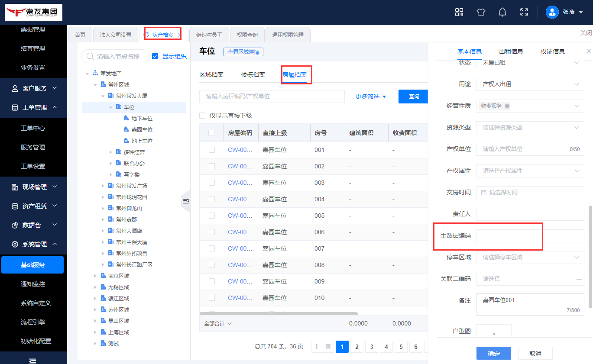Open the 用途 dropdown

530,84
